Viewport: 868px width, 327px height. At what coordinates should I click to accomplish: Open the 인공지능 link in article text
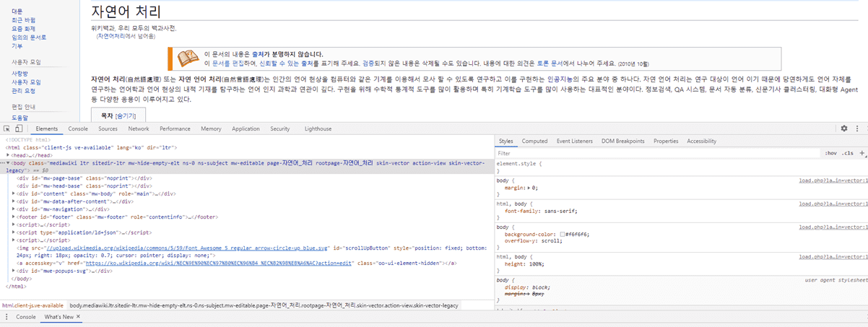coord(561,79)
